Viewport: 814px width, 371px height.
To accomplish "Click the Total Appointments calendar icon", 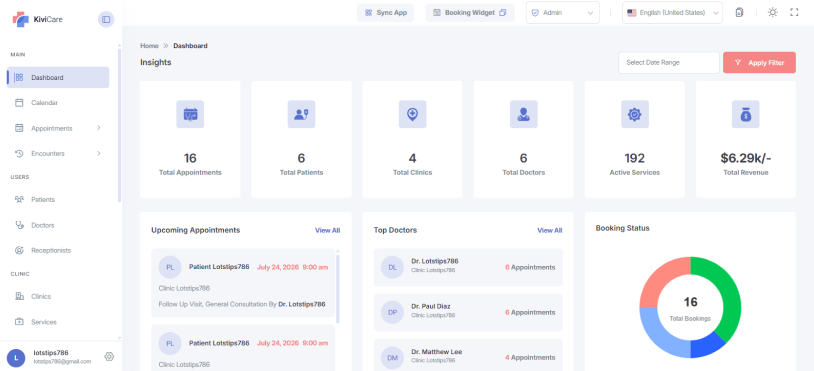I will (190, 114).
